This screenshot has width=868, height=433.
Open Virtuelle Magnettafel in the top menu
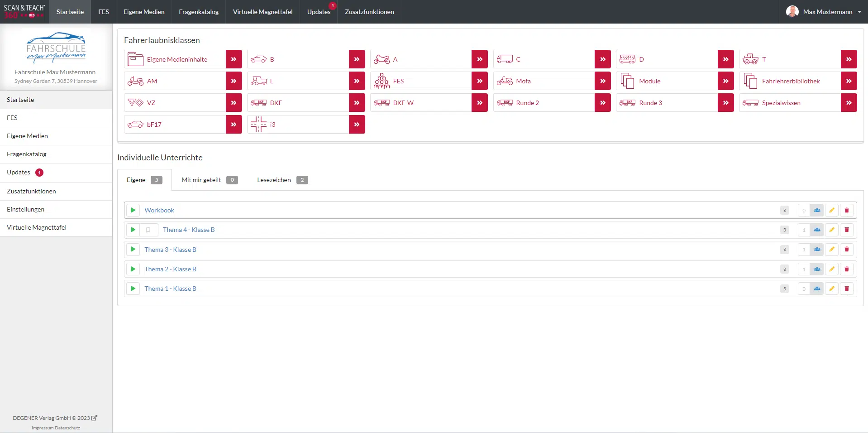click(x=262, y=12)
